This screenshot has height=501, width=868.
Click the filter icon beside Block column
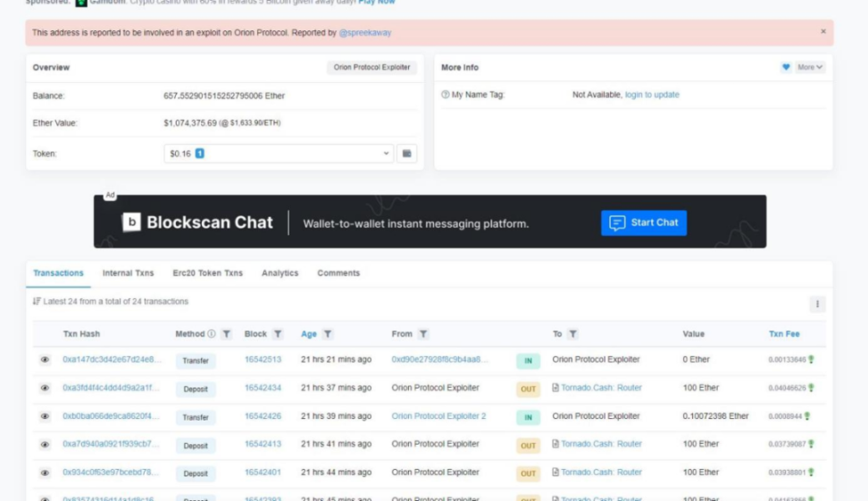[x=279, y=334]
